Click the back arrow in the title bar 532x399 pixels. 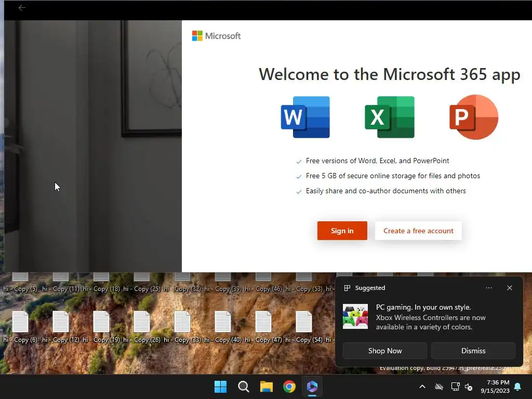coord(22,7)
